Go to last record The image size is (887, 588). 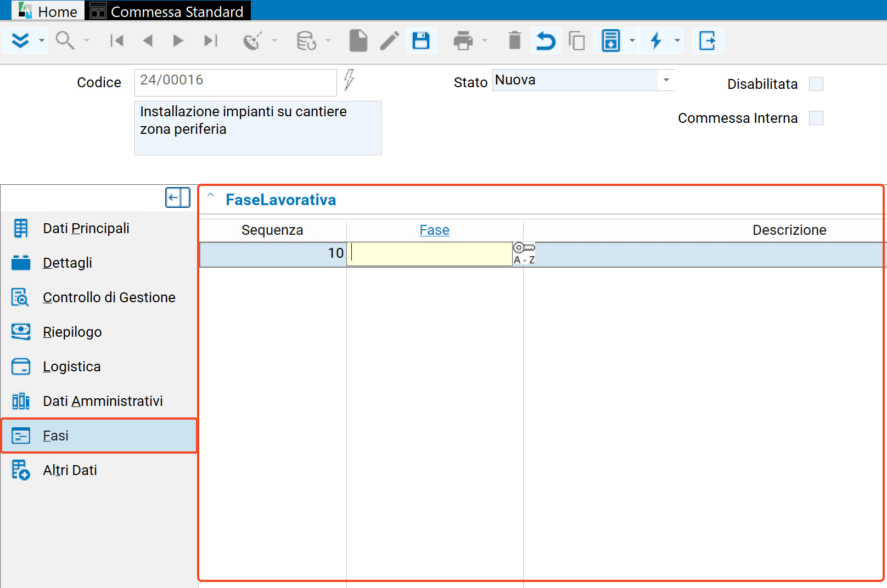pyautogui.click(x=211, y=41)
